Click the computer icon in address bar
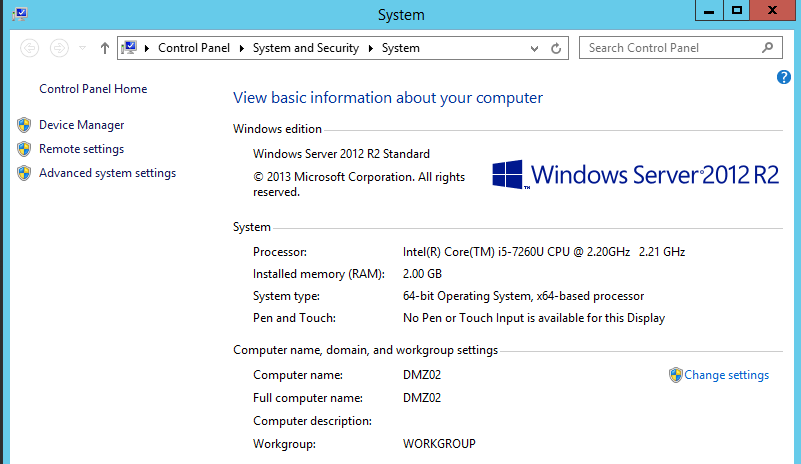This screenshot has width=801, height=464. pyautogui.click(x=129, y=48)
